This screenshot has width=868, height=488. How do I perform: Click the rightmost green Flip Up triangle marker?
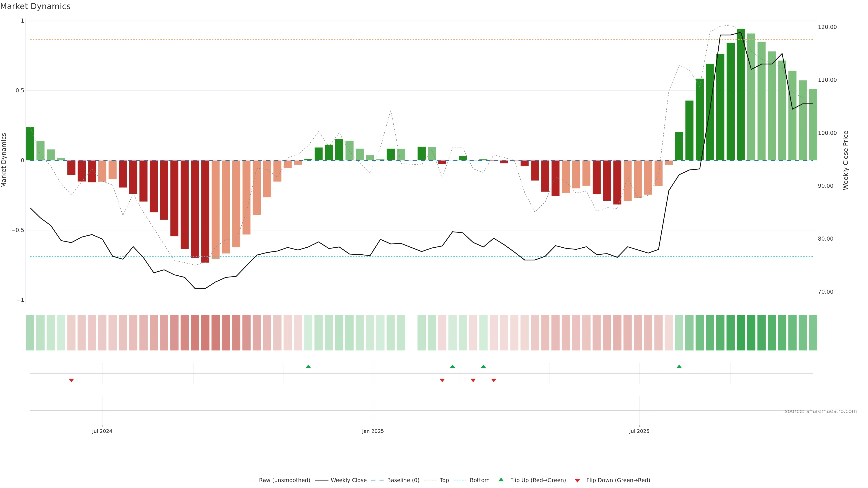tap(679, 366)
